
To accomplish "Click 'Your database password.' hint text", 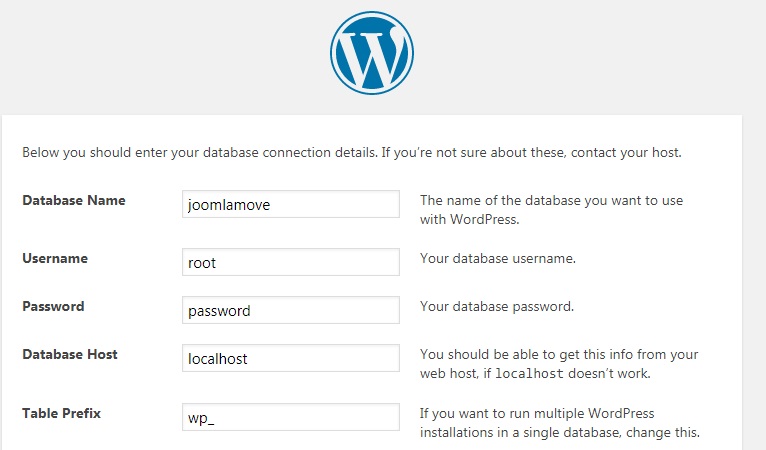I will [497, 306].
